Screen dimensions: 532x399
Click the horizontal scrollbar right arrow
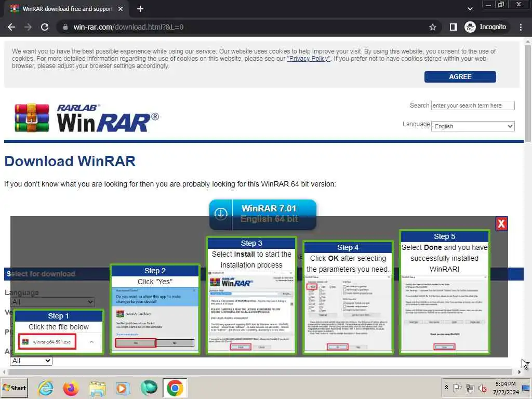[x=520, y=372]
